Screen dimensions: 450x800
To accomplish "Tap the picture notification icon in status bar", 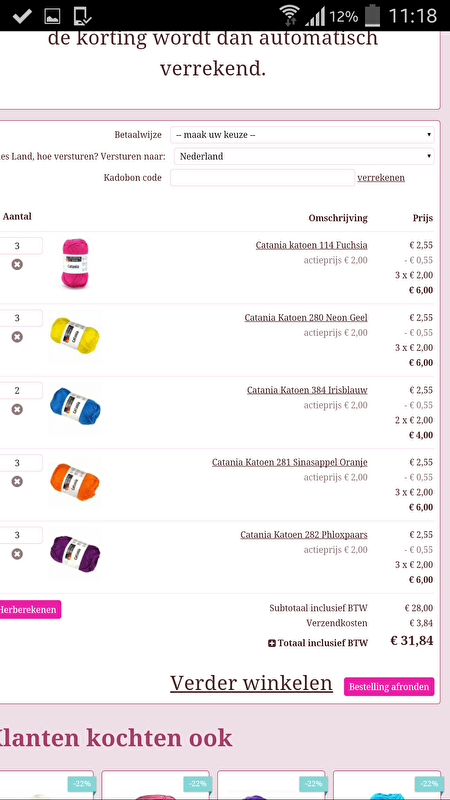I will pyautogui.click(x=52, y=16).
